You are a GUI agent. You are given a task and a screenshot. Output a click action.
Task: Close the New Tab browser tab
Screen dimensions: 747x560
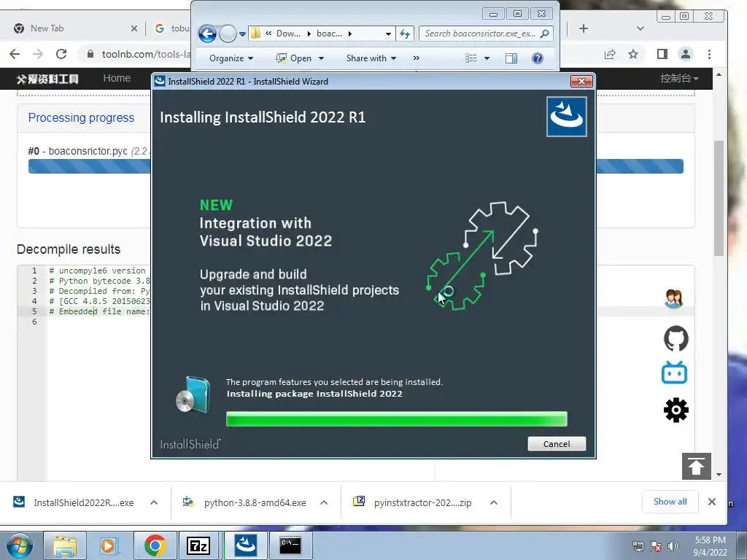click(134, 28)
